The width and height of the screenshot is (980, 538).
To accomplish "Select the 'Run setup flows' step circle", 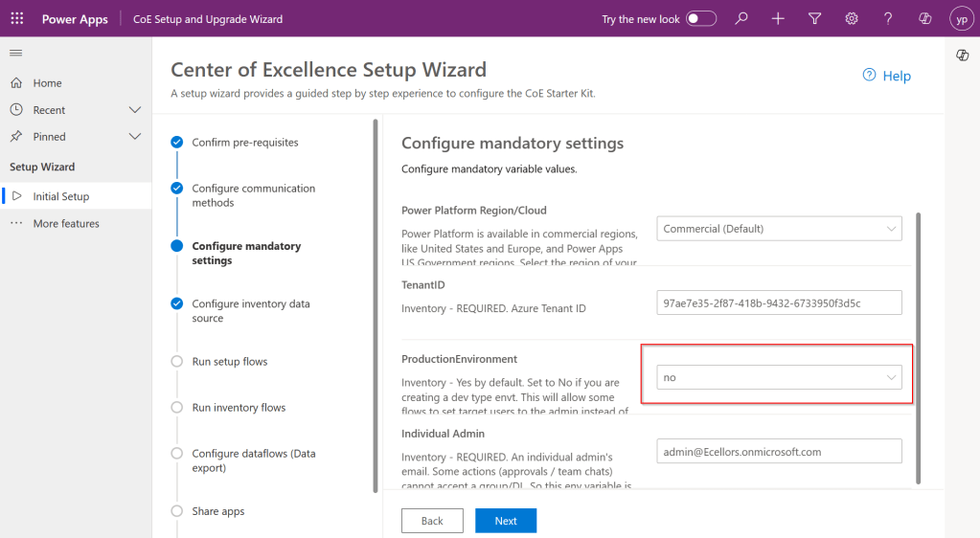I will coord(176,362).
